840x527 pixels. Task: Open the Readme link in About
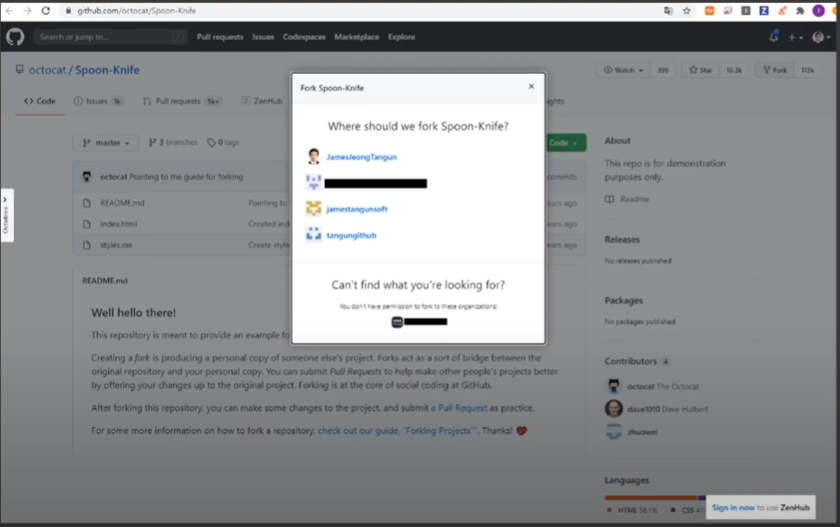634,199
